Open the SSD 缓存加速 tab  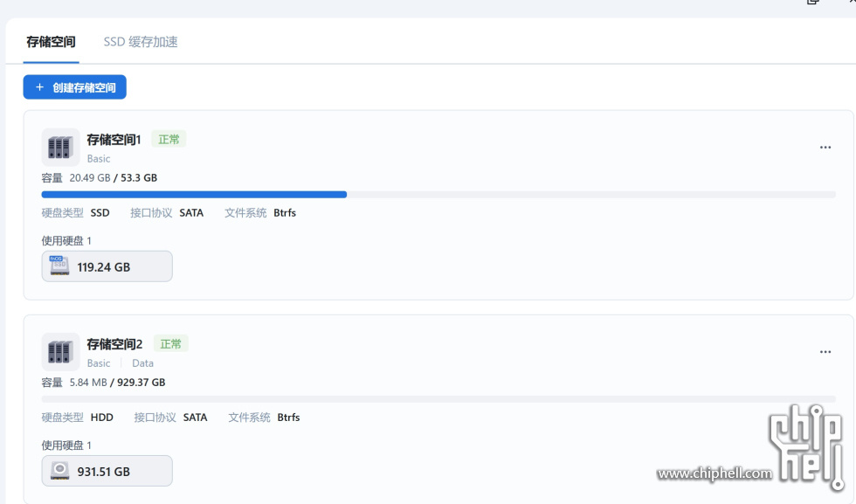pyautogui.click(x=141, y=42)
